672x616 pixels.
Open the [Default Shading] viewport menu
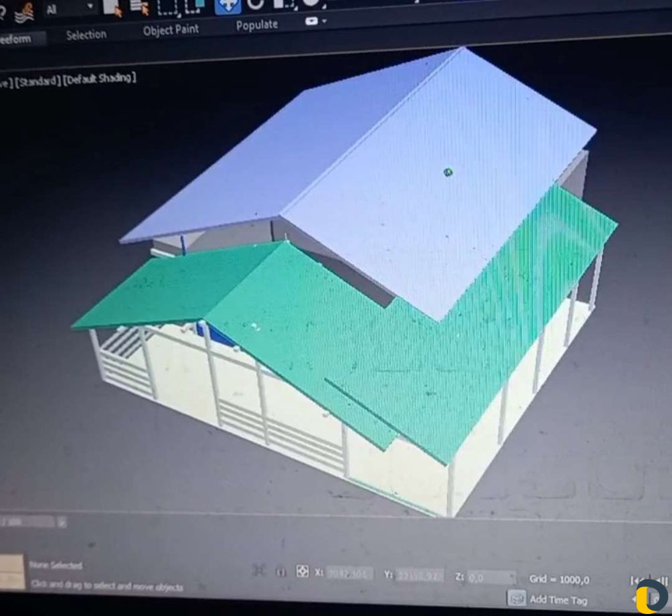pos(100,78)
